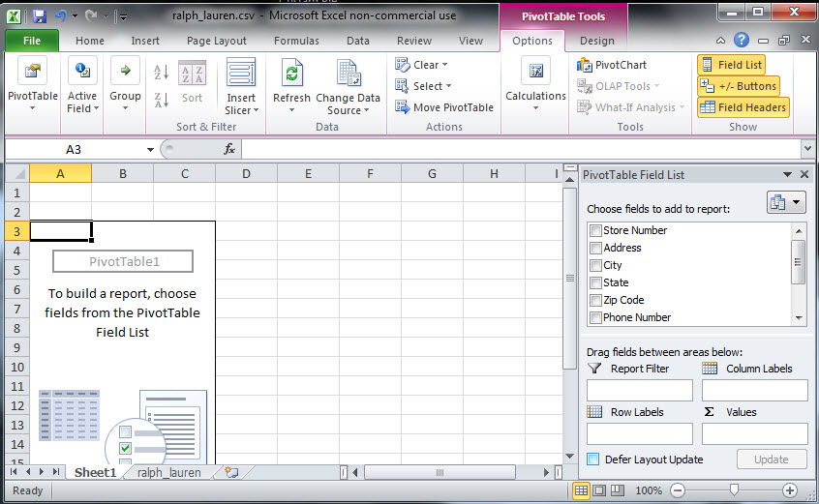Click the Change Data Source icon

click(349, 72)
